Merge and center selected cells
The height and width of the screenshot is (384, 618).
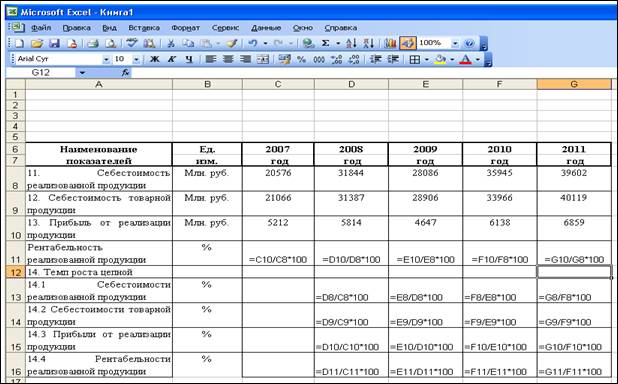pyautogui.click(x=263, y=59)
